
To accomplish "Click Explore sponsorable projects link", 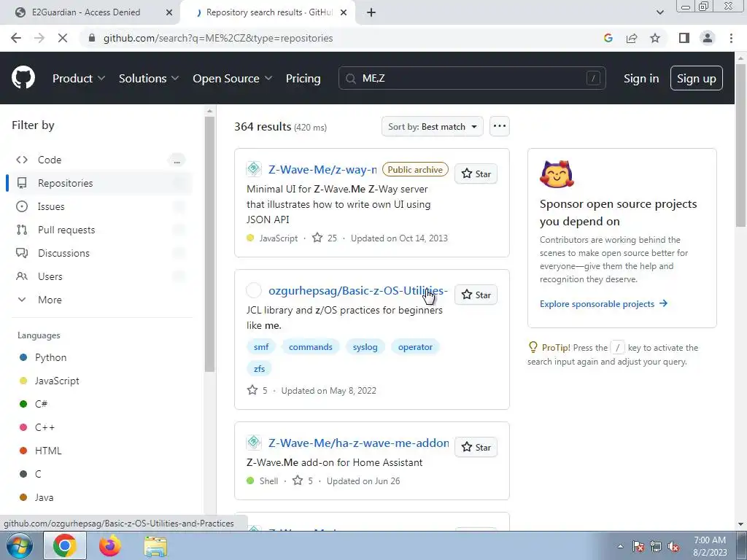I will pyautogui.click(x=603, y=304).
